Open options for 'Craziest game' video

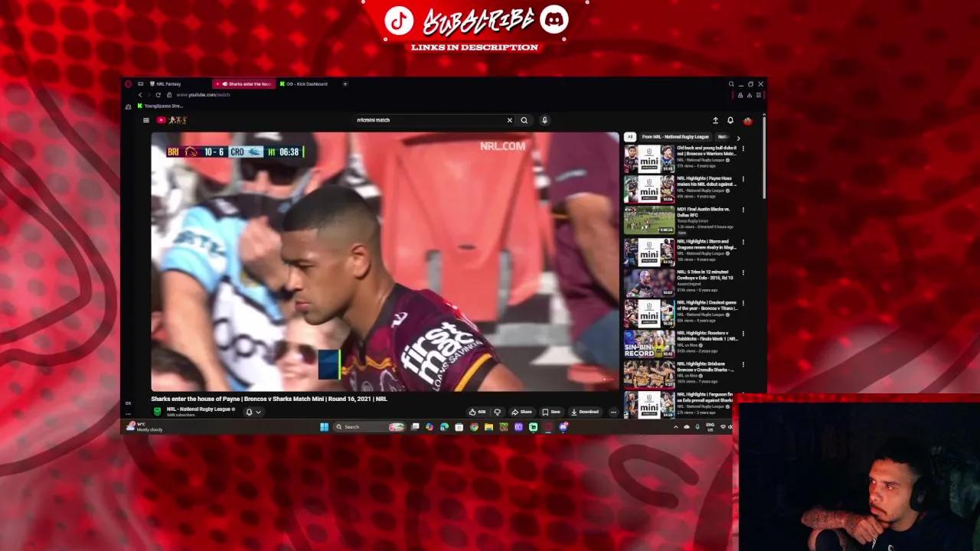[x=743, y=303]
